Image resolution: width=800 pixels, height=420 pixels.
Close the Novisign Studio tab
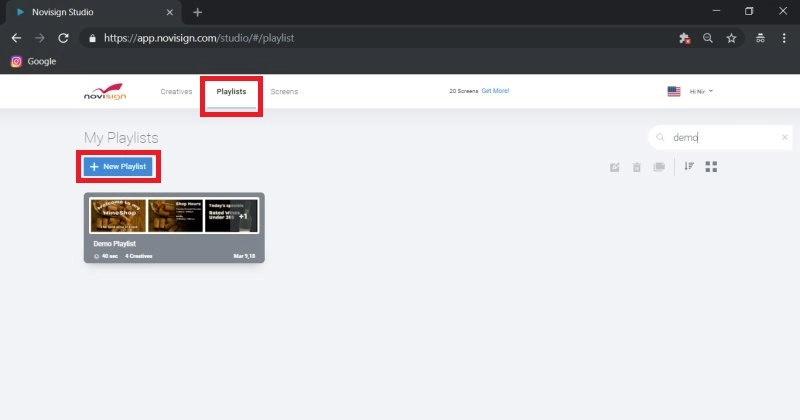click(170, 12)
